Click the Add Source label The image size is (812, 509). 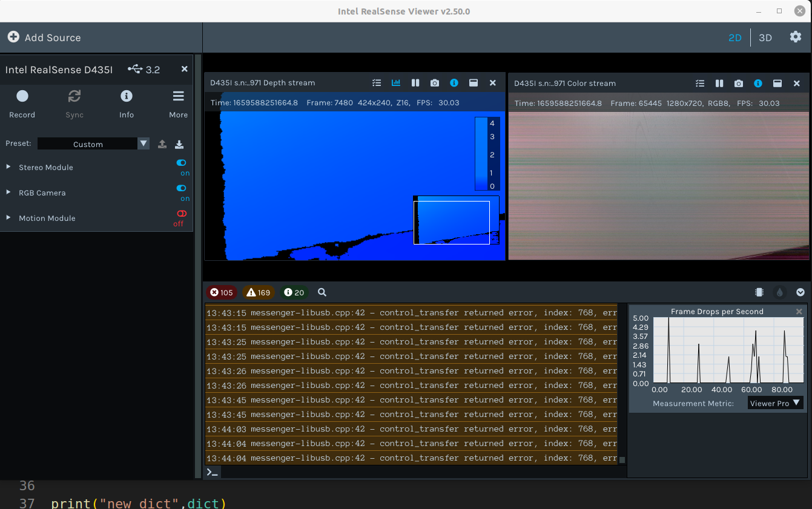[53, 38]
